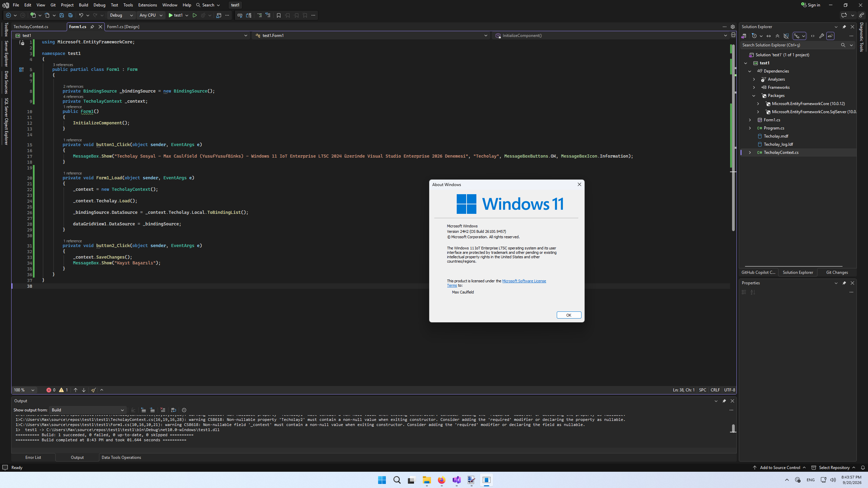Open the Any CPU platform dropdown

click(x=151, y=15)
